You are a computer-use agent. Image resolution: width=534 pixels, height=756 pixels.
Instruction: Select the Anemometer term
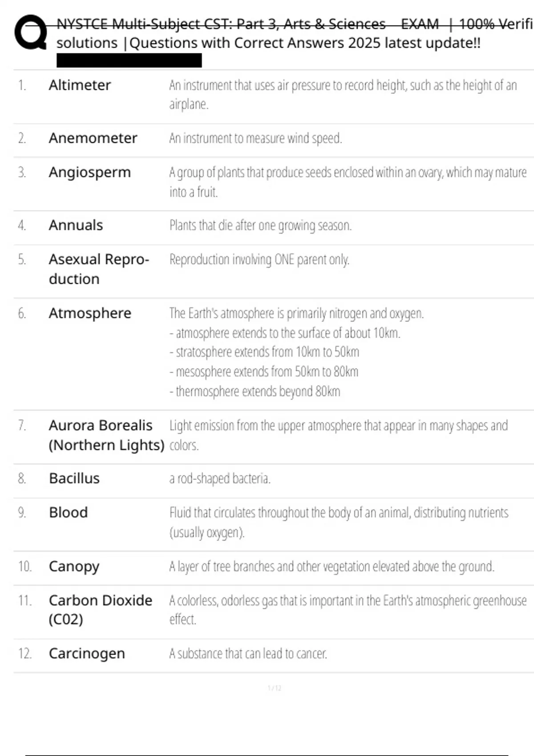[x=93, y=138]
